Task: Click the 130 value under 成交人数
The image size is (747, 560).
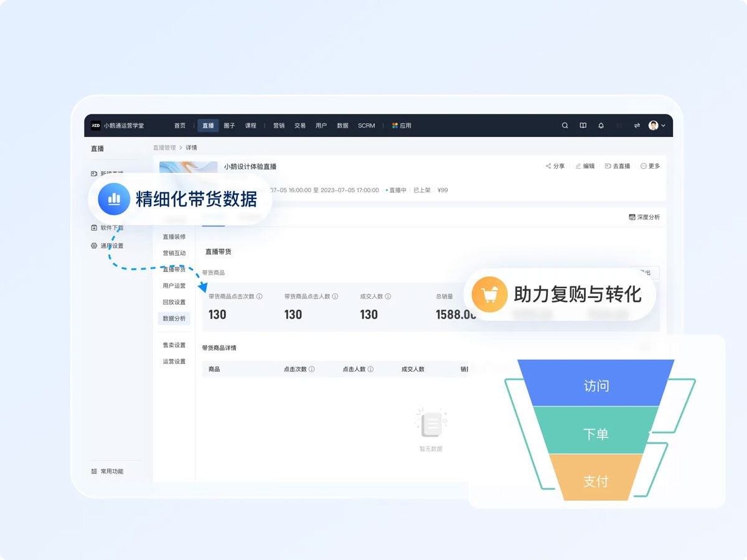Action: pyautogui.click(x=369, y=314)
